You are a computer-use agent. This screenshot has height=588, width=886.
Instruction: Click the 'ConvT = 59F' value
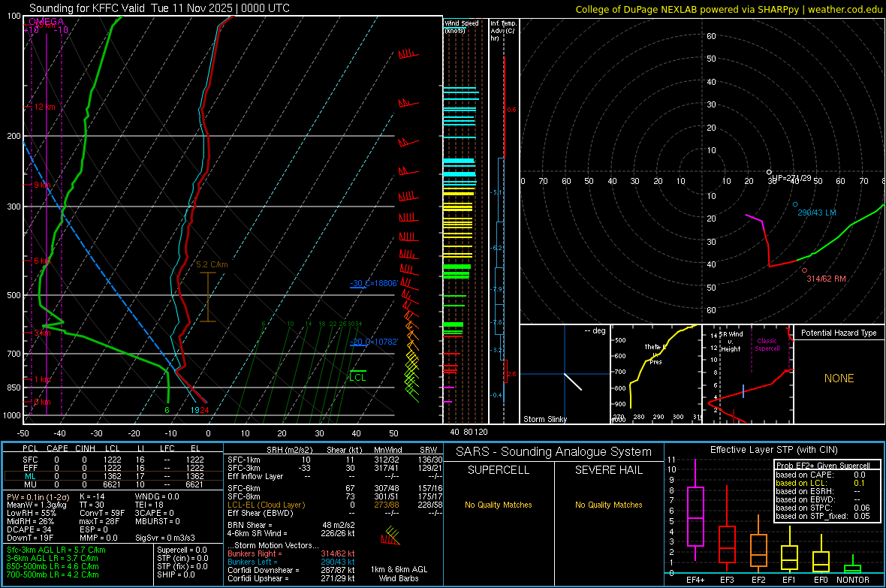101,514
